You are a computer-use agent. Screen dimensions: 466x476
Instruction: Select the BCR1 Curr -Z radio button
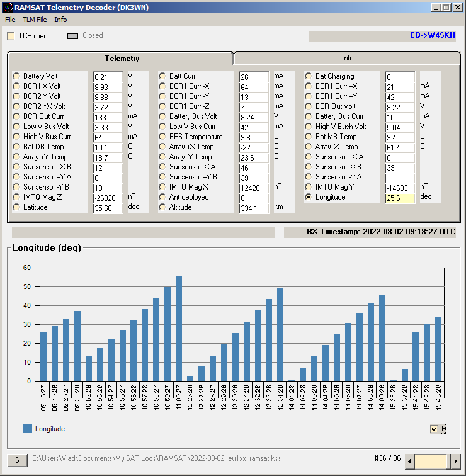(x=162, y=106)
